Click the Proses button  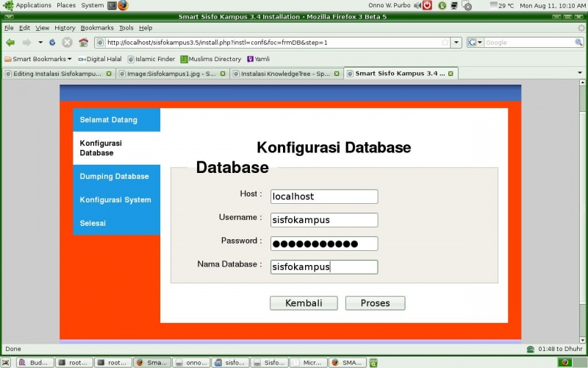pos(375,303)
